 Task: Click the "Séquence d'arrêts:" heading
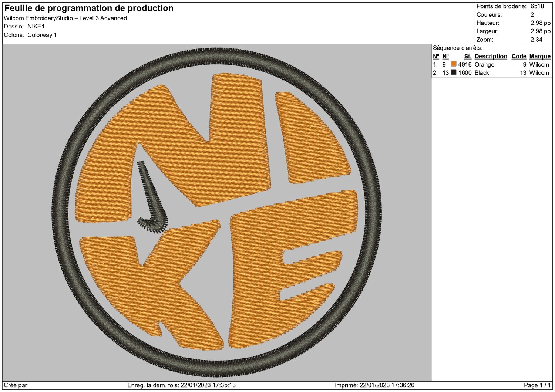[x=458, y=48]
